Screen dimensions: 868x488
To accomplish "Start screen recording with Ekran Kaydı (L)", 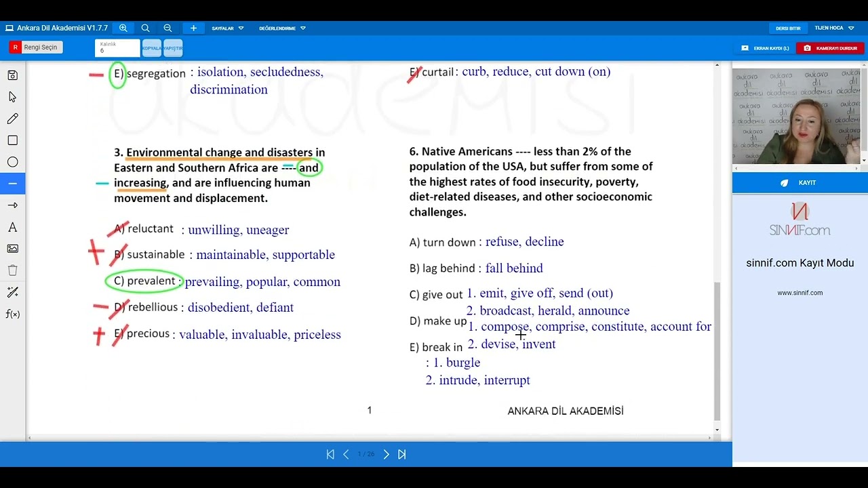I will click(766, 48).
